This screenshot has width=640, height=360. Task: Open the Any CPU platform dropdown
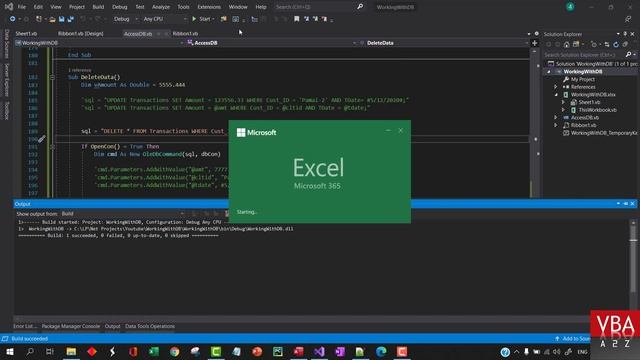coord(165,19)
